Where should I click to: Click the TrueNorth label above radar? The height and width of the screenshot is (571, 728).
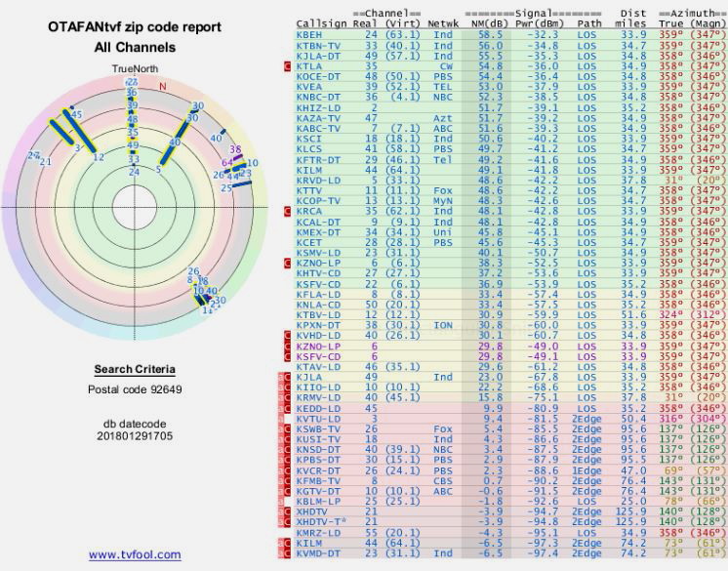click(x=134, y=68)
